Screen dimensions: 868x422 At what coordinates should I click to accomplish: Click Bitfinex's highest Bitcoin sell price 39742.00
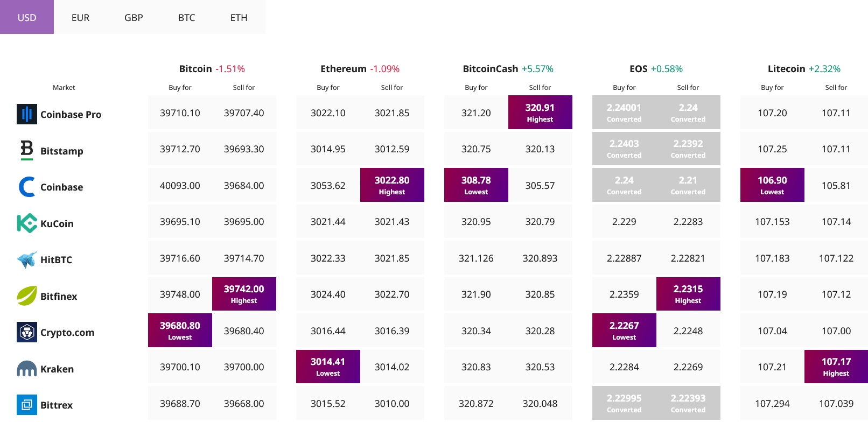(244, 294)
